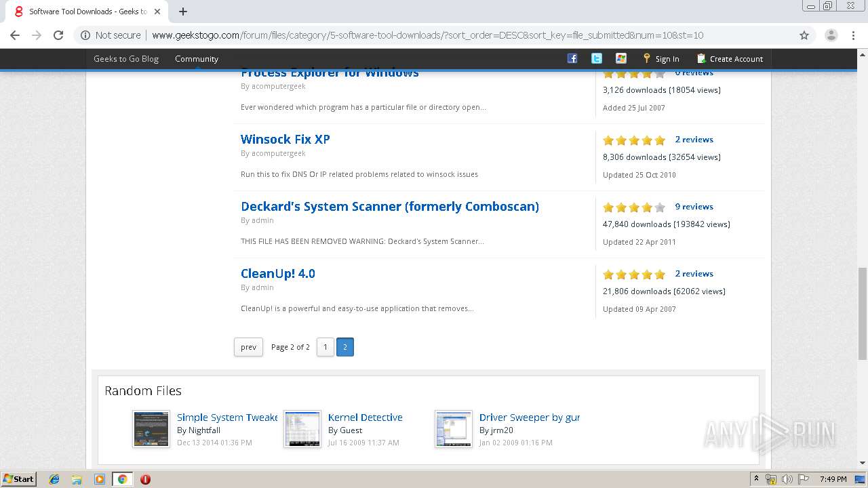Click Create Account in site header

tap(730, 59)
